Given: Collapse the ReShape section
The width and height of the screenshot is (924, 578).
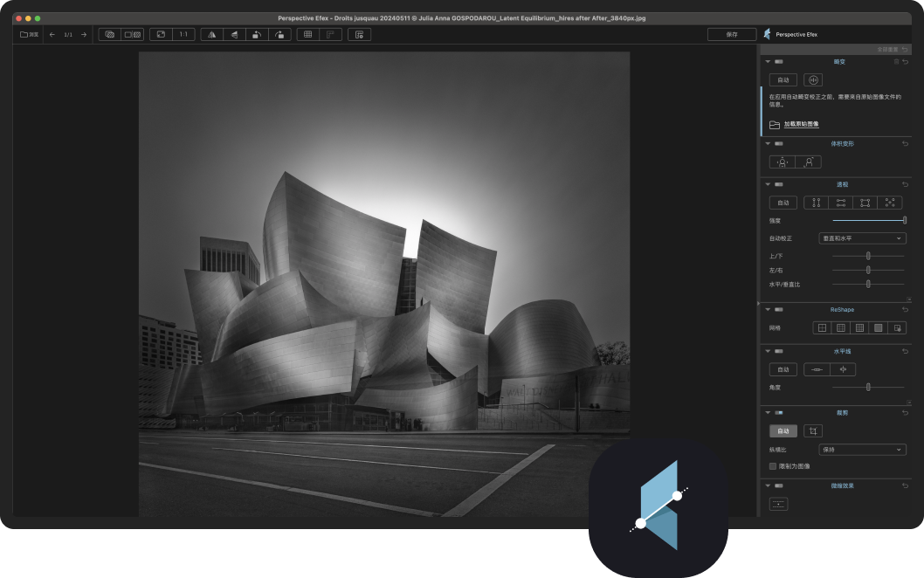Looking at the screenshot, I should pos(768,310).
